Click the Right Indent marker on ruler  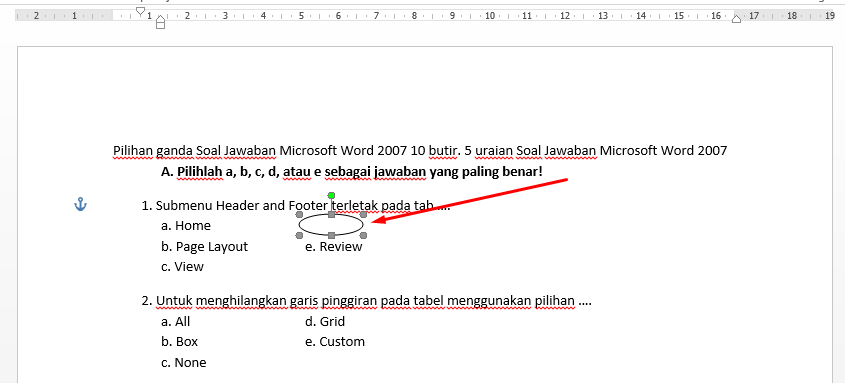coord(736,19)
